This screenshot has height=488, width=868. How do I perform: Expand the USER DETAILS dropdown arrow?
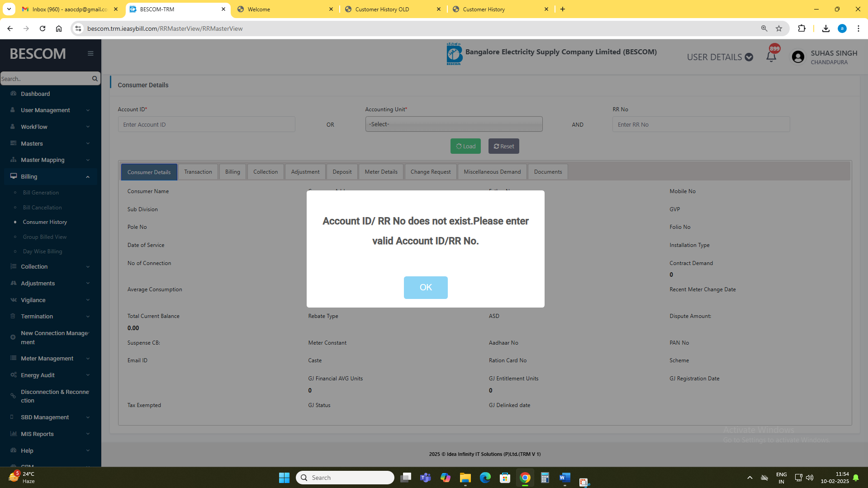(x=749, y=57)
